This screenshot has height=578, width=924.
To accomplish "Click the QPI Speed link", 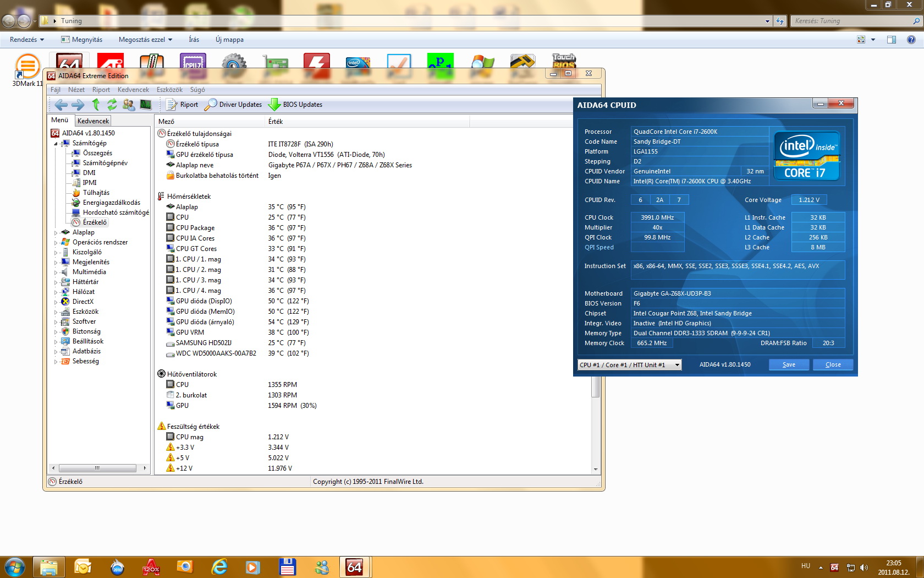I will pos(599,247).
